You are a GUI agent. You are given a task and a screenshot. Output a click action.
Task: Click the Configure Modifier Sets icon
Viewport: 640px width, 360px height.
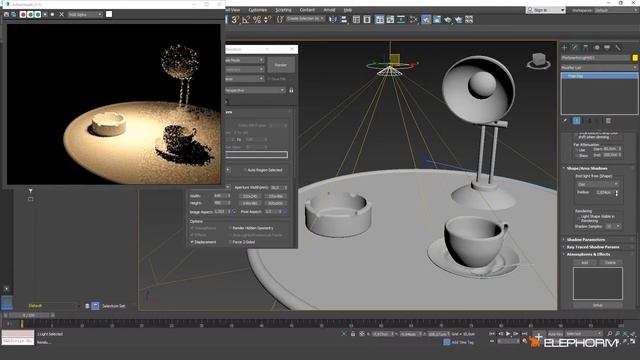[x=608, y=121]
